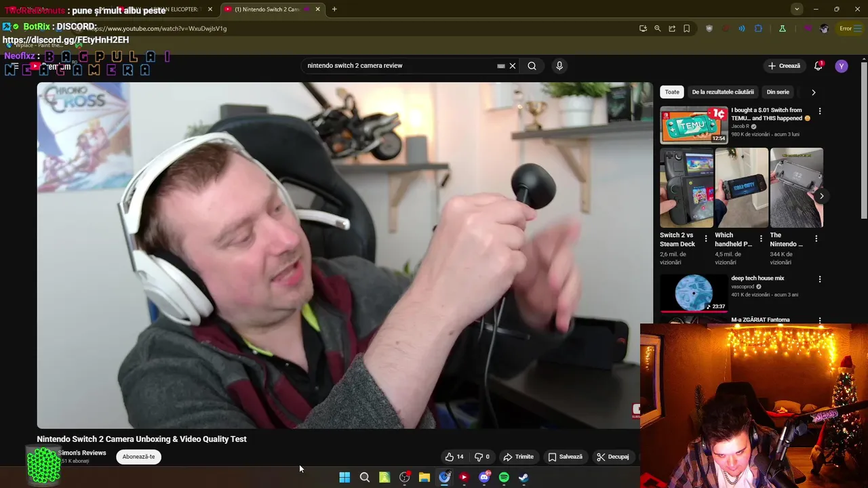The width and height of the screenshot is (868, 488).
Task: Open the Which handheld short thumbnail
Action: pos(742,188)
